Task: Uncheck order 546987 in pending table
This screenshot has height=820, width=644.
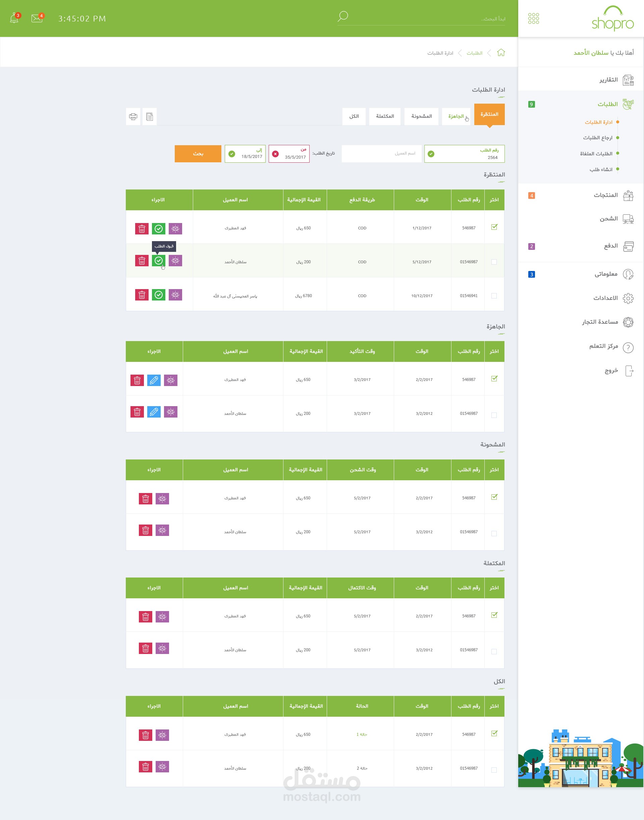Action: coord(494,227)
